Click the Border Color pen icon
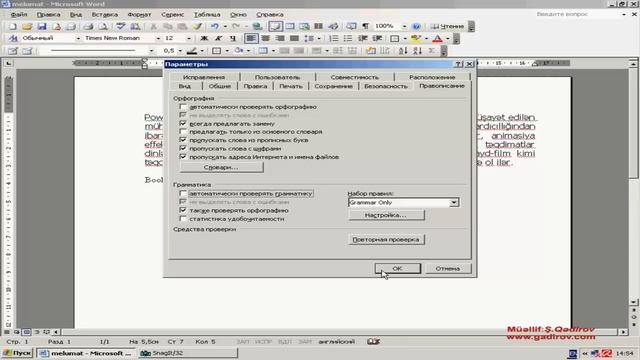 tap(191, 51)
